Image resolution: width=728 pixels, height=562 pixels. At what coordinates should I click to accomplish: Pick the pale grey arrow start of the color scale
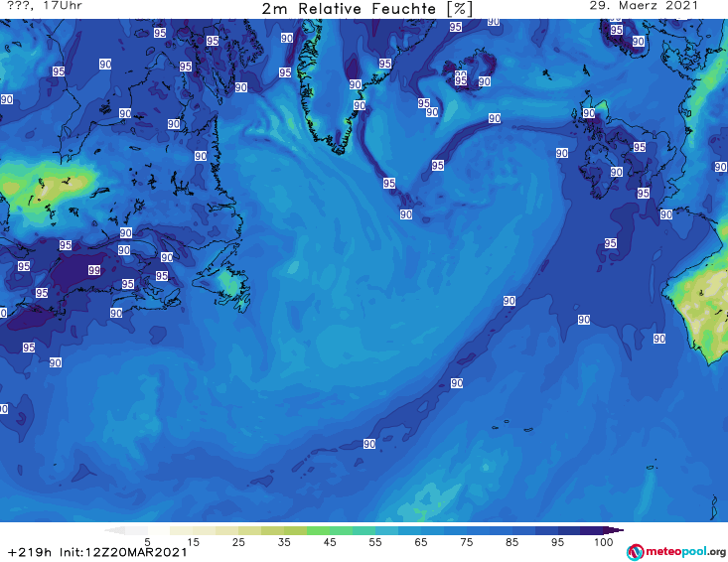pyautogui.click(x=114, y=530)
